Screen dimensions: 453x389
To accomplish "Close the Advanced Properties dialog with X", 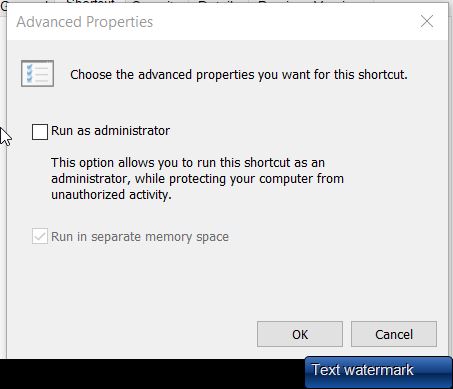I will (x=427, y=22).
